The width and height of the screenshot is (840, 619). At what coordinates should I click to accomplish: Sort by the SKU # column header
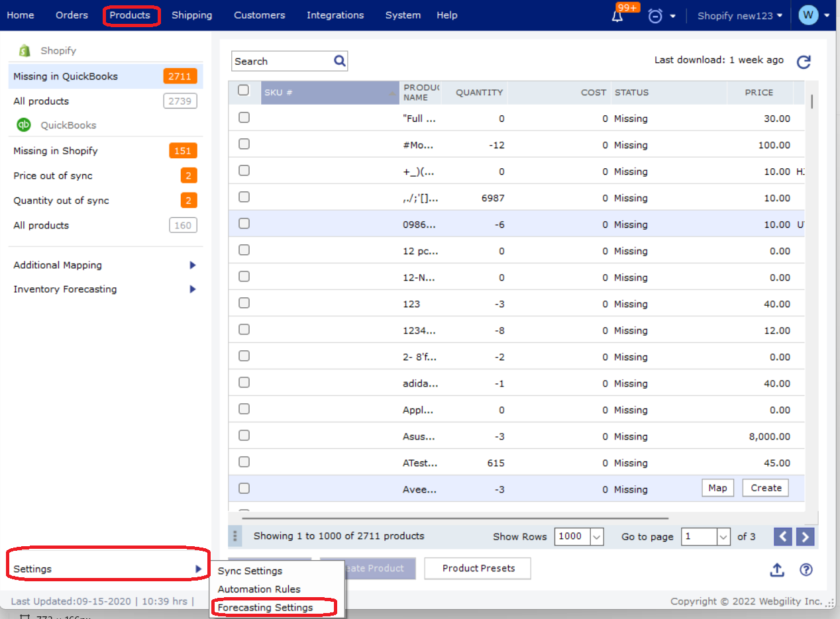pyautogui.click(x=330, y=93)
